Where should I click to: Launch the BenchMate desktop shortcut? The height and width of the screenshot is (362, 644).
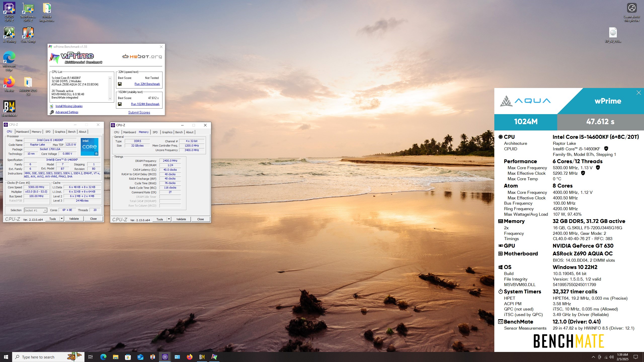(x=9, y=109)
